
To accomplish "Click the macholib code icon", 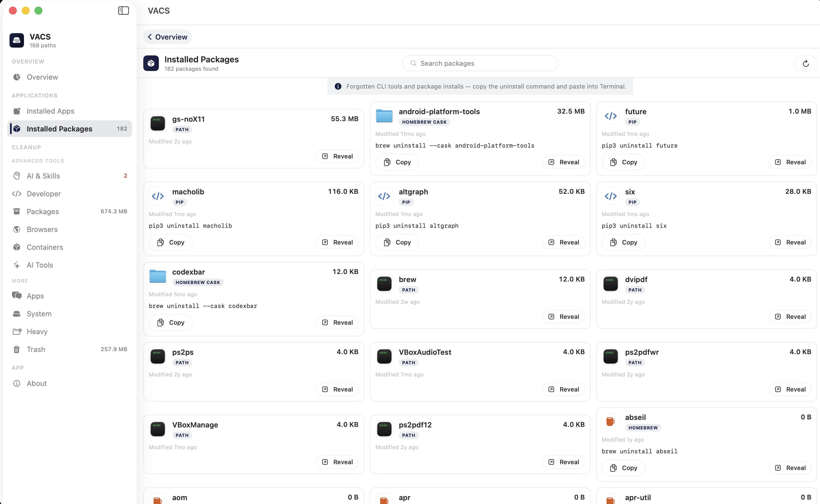I will point(158,196).
